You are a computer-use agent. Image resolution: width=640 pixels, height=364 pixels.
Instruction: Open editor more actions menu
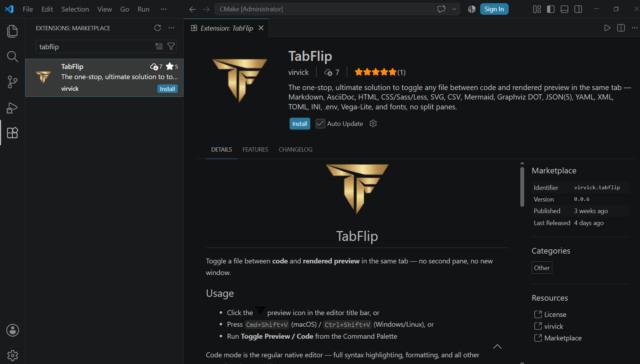click(634, 28)
